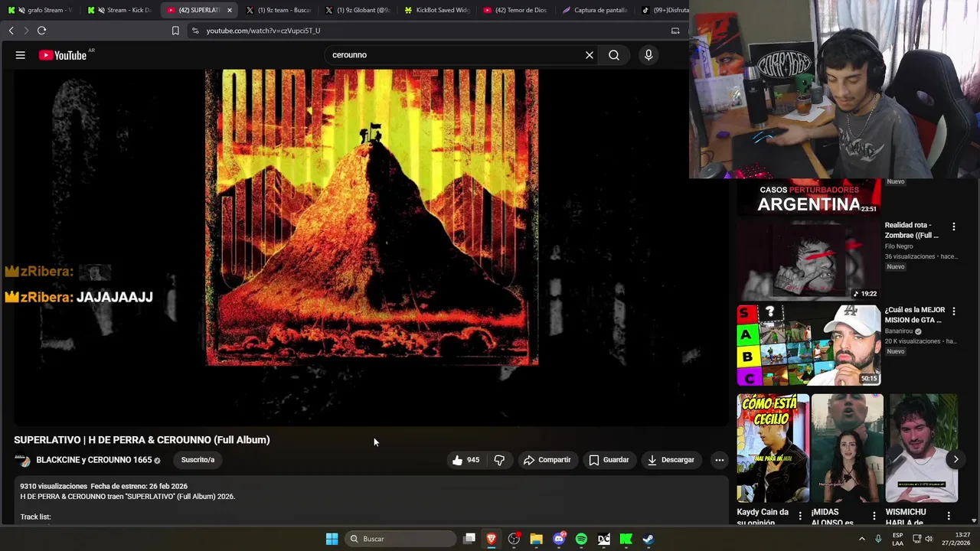Open File Explorer on taskbar
The image size is (980, 551).
coord(536,539)
